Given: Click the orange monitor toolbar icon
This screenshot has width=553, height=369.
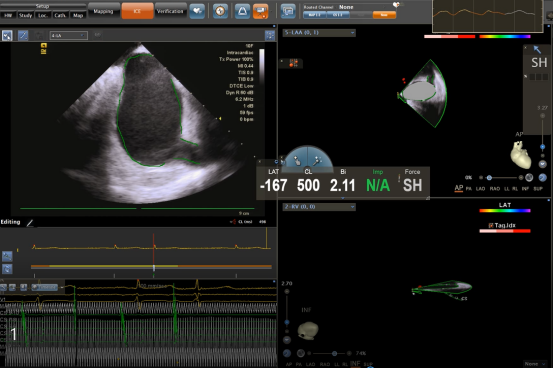Looking at the screenshot, I should [261, 11].
